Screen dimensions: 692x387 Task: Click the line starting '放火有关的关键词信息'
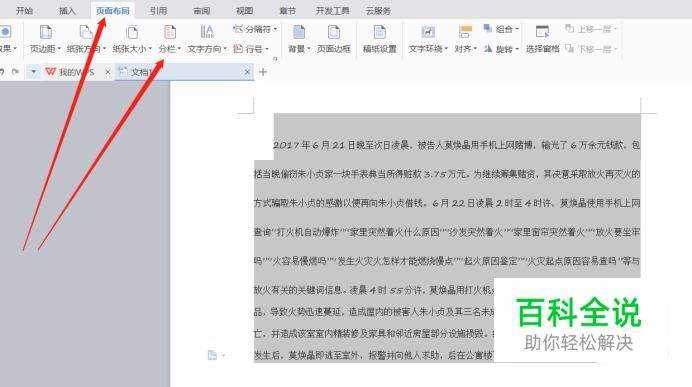pyautogui.click(x=374, y=290)
